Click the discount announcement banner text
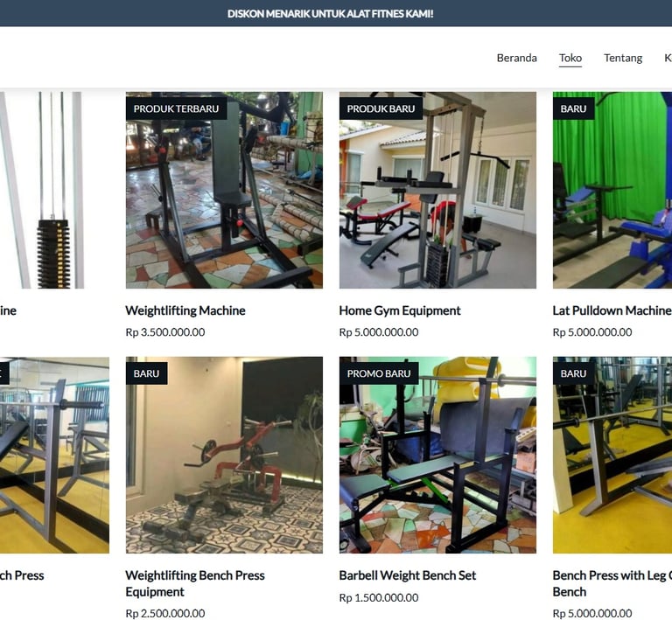 [331, 14]
